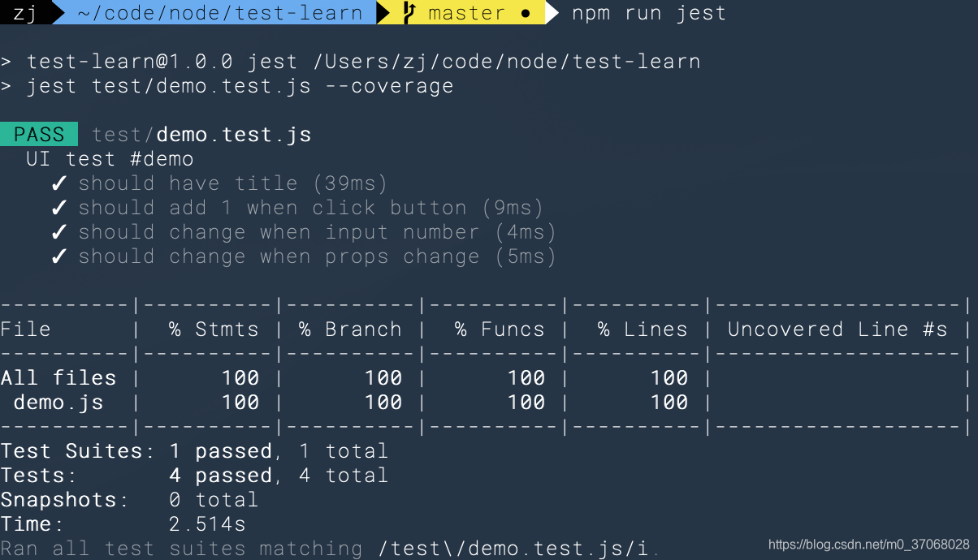
Task: Click the '/test\/demo.test.js/i' pattern text
Action: 514,549
